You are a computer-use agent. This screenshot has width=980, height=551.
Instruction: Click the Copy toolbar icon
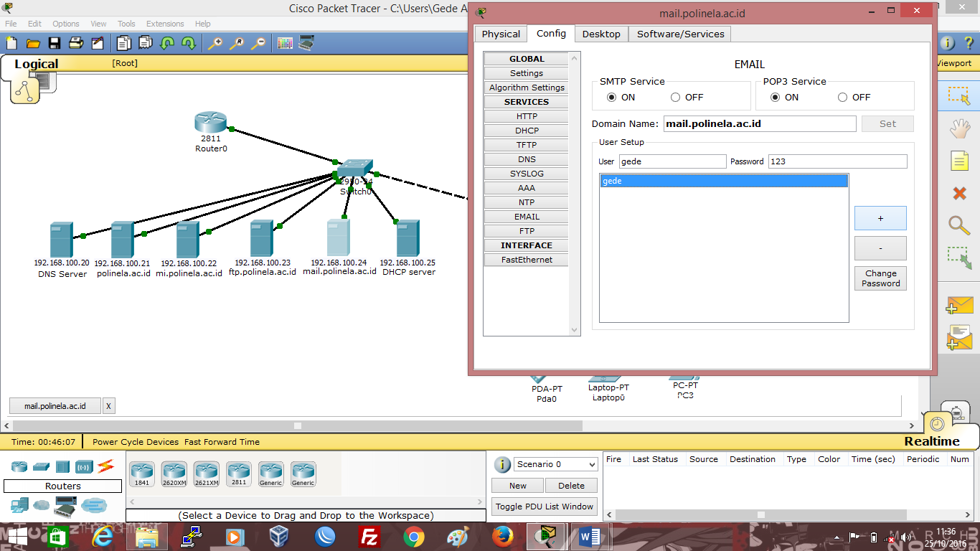[124, 43]
